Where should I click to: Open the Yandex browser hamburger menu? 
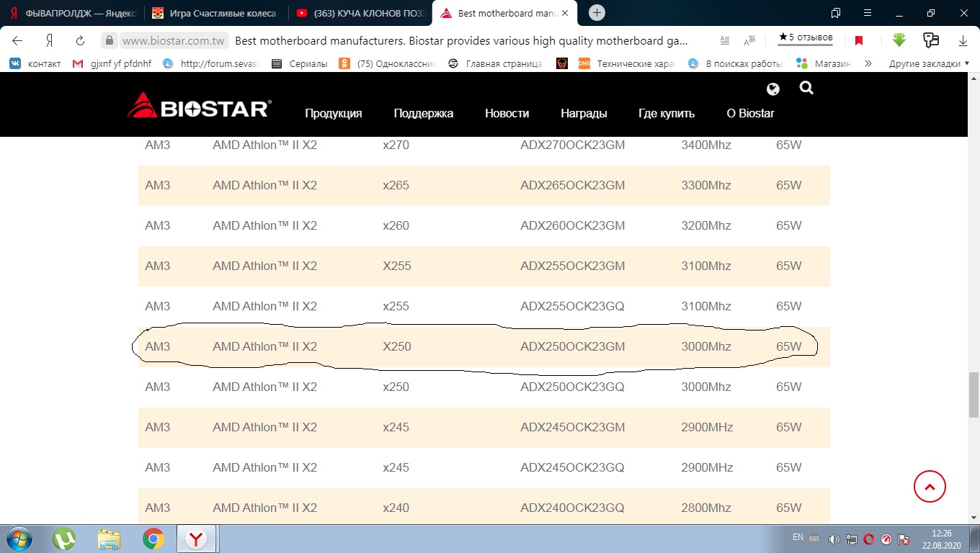point(867,13)
